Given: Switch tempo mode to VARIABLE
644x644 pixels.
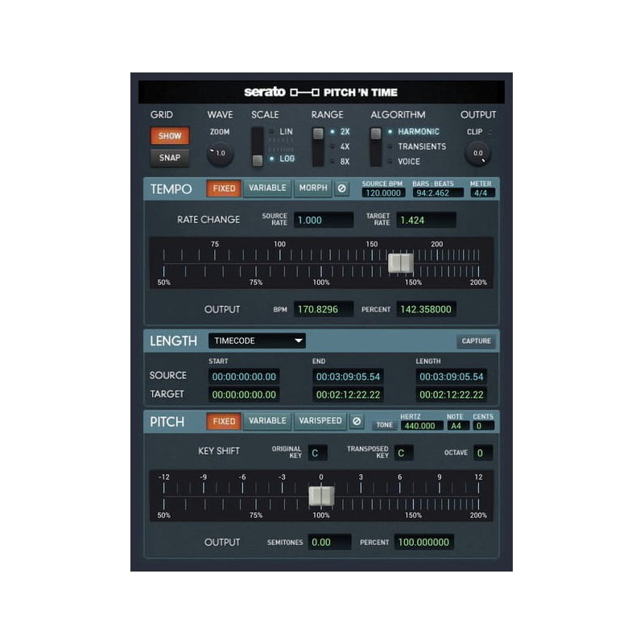Looking at the screenshot, I should click(266, 188).
